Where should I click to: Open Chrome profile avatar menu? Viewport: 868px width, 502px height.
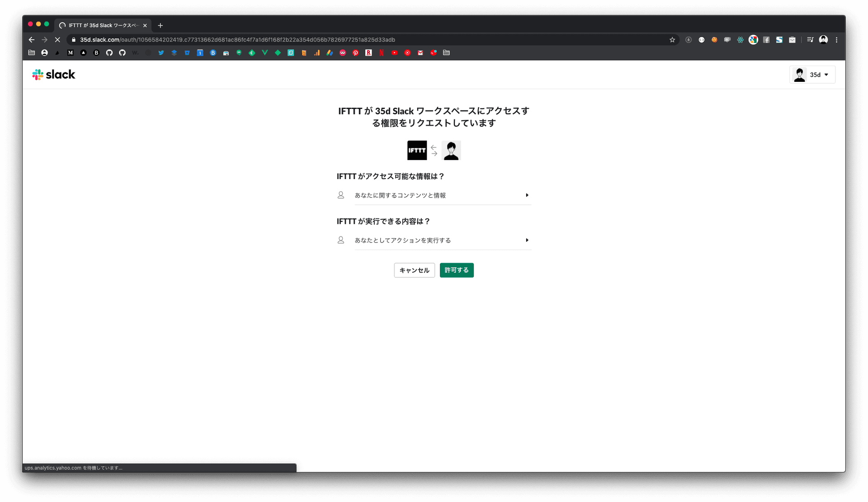point(823,40)
